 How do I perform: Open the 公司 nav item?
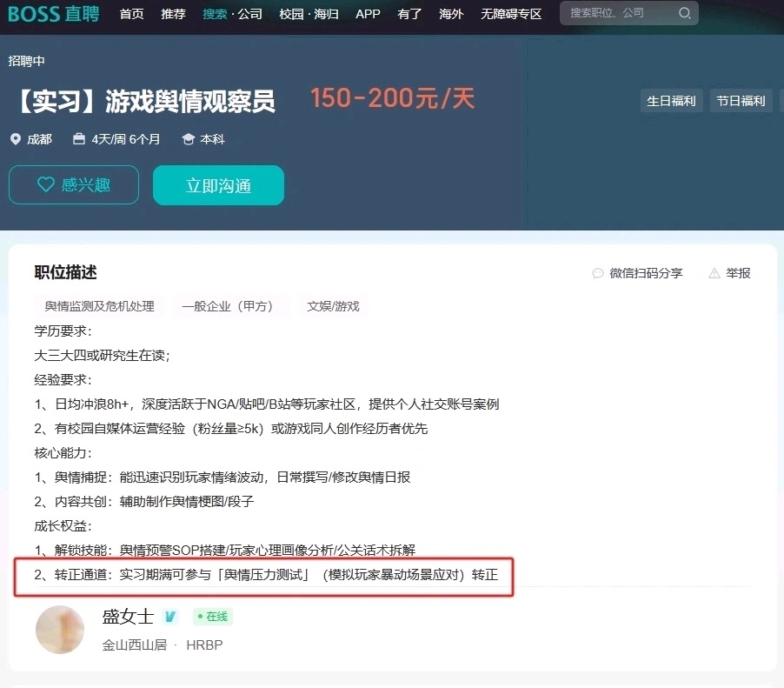coord(250,14)
